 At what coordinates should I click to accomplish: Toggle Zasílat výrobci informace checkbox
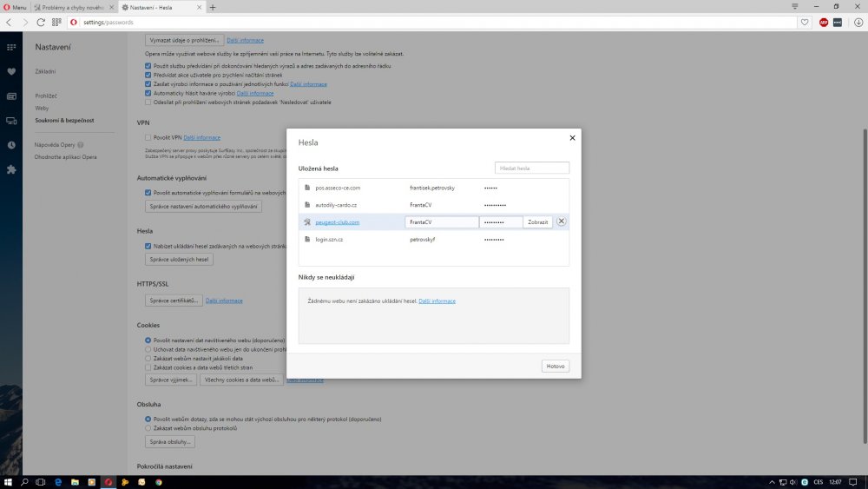[148, 84]
